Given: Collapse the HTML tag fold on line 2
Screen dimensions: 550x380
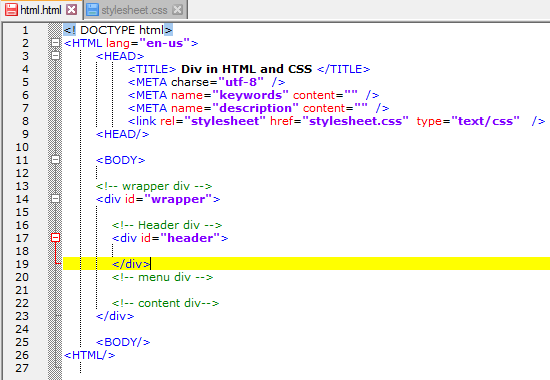Looking at the screenshot, I should coord(55,43).
